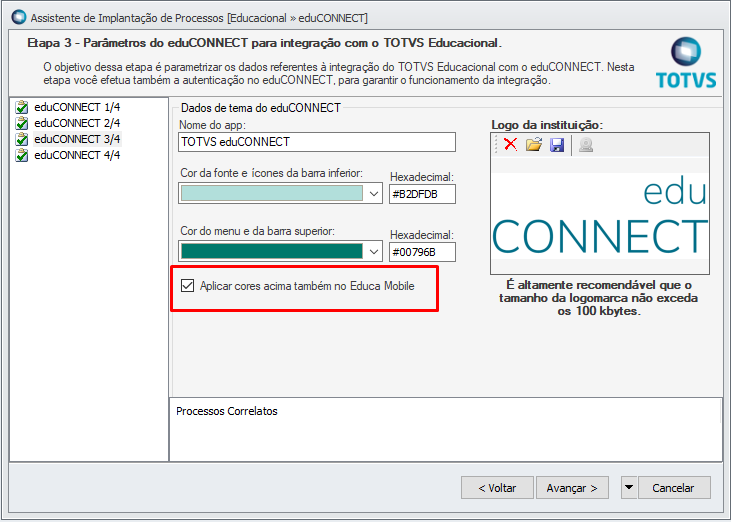Click the checkmark icon beside eduCONNECT 4/4
Viewport: 731px width, 522px height.
coord(21,155)
